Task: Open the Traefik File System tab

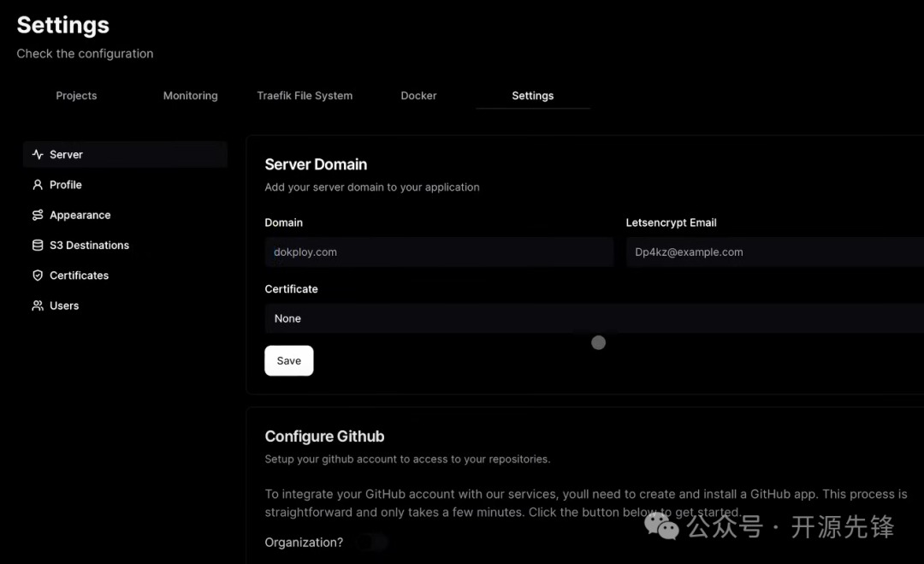Action: pos(305,96)
